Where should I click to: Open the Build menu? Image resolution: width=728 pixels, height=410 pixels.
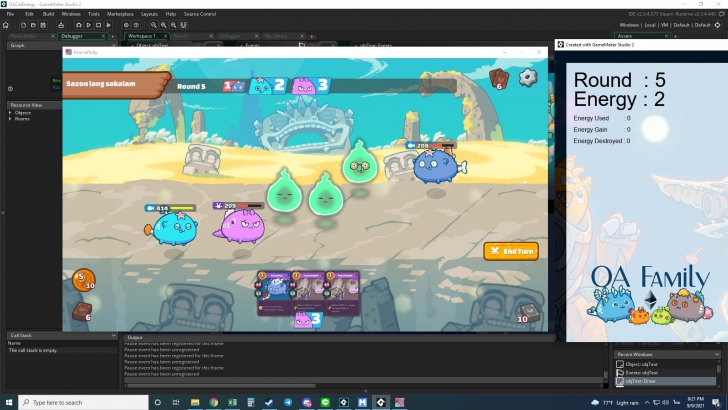coord(48,14)
